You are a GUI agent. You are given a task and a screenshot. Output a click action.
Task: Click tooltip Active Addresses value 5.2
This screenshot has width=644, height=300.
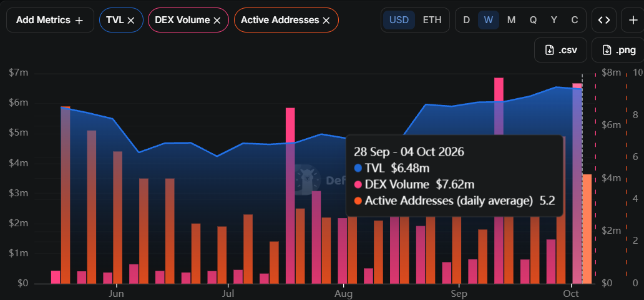pos(547,201)
